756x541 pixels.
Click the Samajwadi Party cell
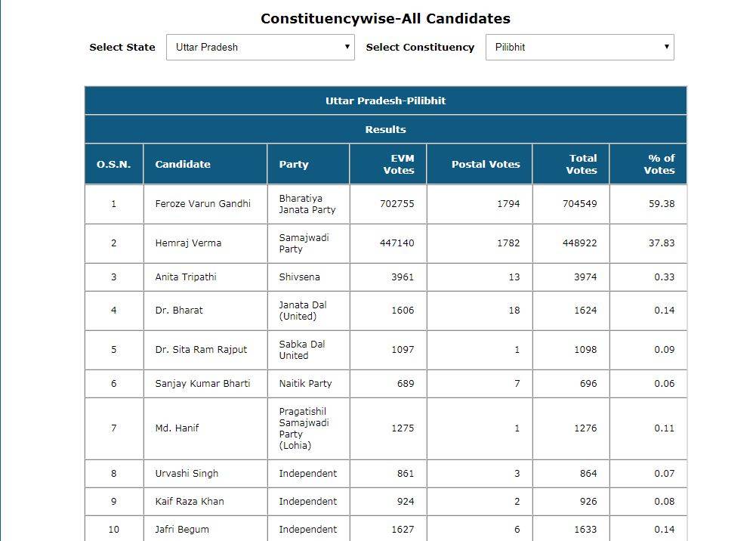(304, 243)
